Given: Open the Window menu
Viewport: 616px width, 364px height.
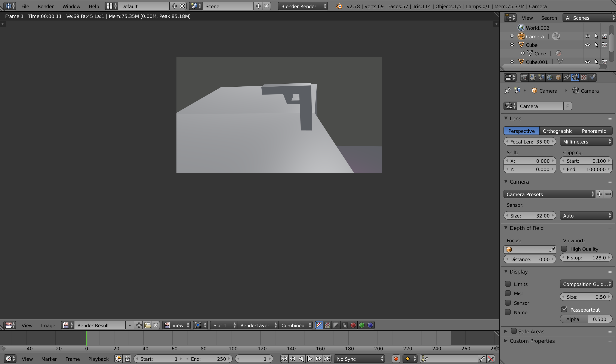Looking at the screenshot, I should pos(71,6).
